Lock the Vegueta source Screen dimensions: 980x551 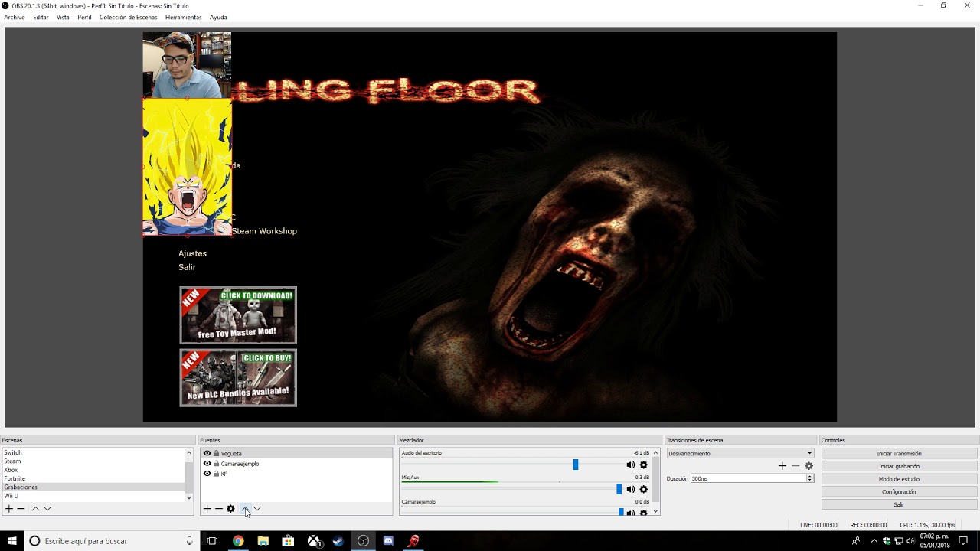coord(217,454)
